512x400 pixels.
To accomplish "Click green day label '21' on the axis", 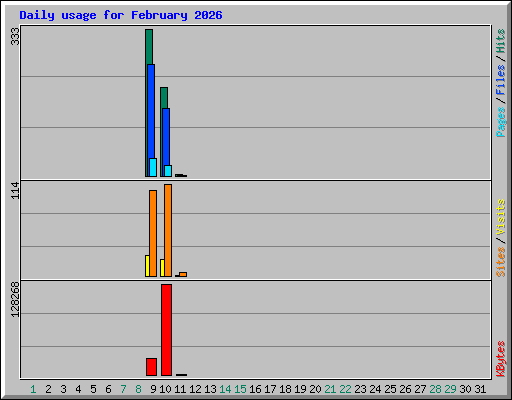I will pos(330,389).
